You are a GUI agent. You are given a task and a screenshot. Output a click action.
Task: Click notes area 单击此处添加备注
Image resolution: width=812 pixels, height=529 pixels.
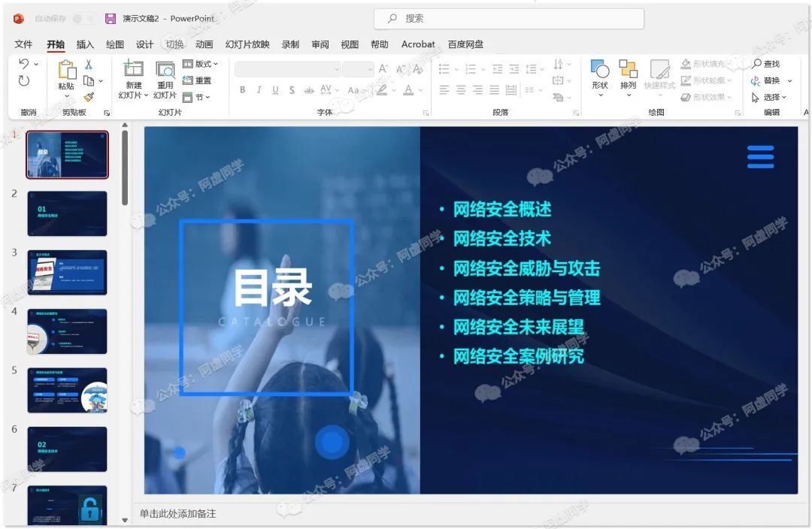pos(177,513)
